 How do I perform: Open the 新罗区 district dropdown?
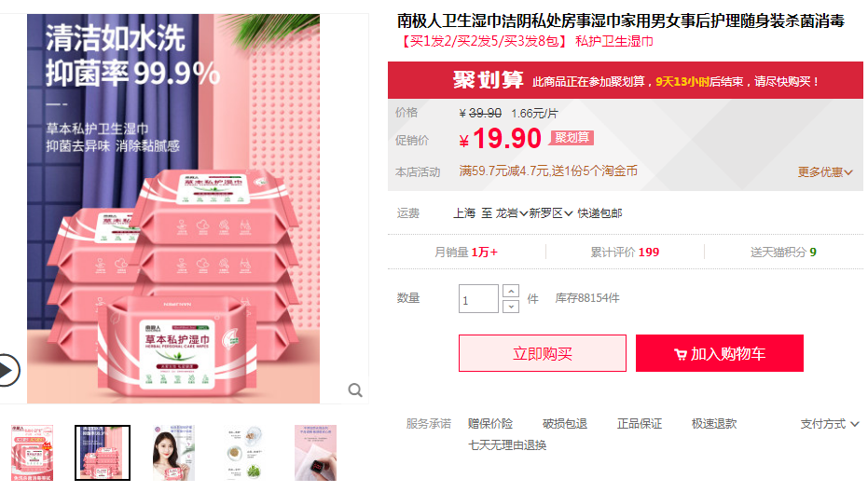click(x=551, y=213)
